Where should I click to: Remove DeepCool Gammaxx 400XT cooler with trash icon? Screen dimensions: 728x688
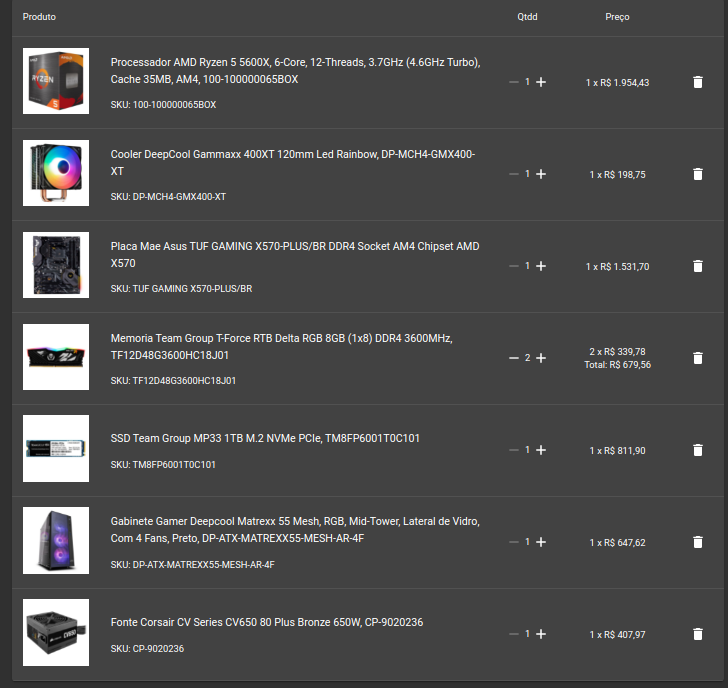pyautogui.click(x=697, y=174)
